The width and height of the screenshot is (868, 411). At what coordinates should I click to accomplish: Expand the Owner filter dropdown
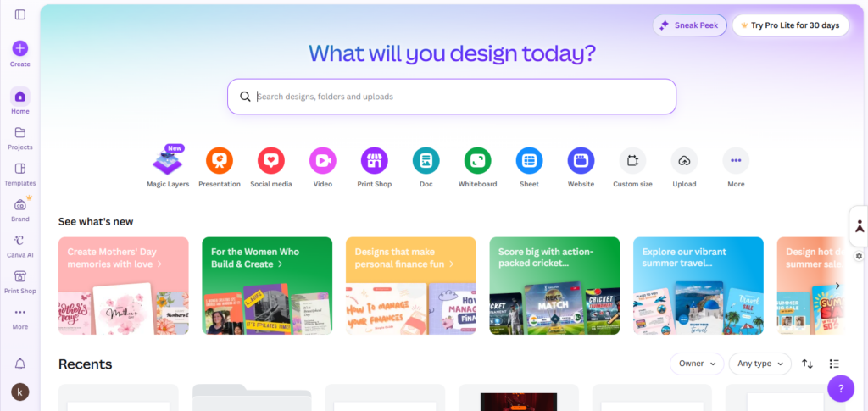(x=697, y=364)
